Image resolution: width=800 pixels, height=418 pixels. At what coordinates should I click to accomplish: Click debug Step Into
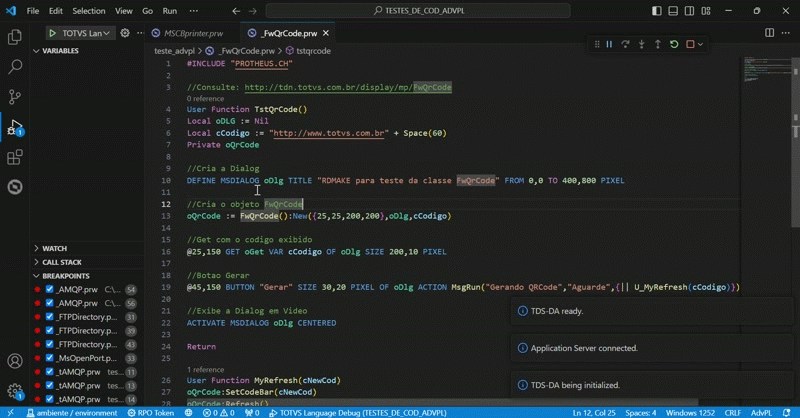[x=642, y=44]
